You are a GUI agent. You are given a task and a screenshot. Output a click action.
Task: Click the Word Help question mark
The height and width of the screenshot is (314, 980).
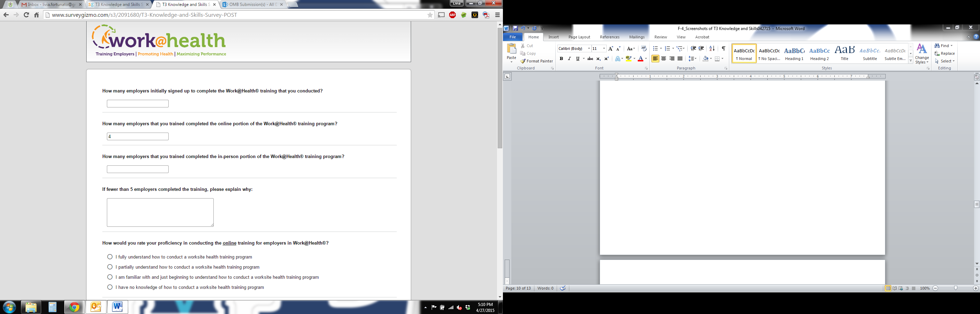pyautogui.click(x=976, y=37)
